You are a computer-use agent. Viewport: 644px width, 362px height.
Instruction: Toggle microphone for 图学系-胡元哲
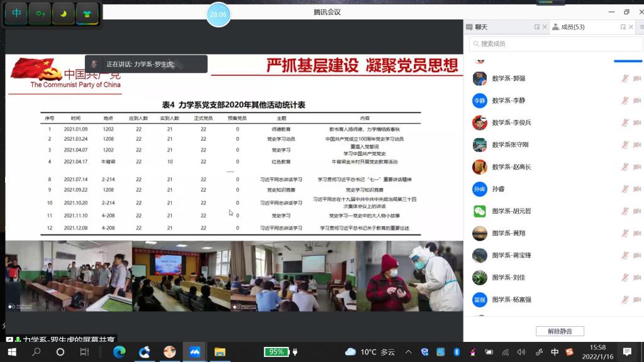pyautogui.click(x=625, y=211)
